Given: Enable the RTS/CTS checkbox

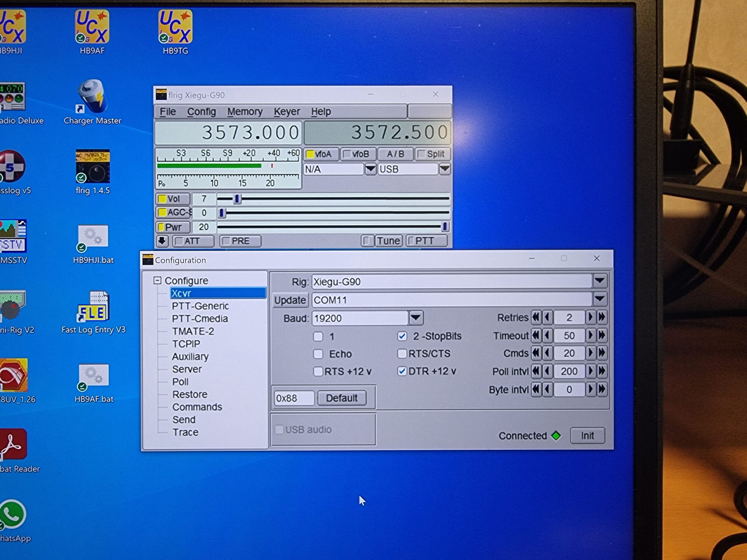Looking at the screenshot, I should pyautogui.click(x=402, y=354).
